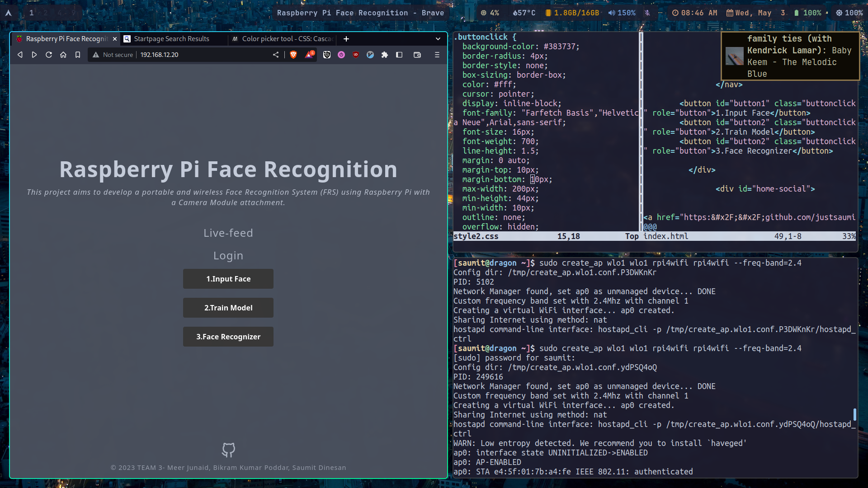The width and height of the screenshot is (868, 488).
Task: Go to browser home page
Action: (63, 55)
